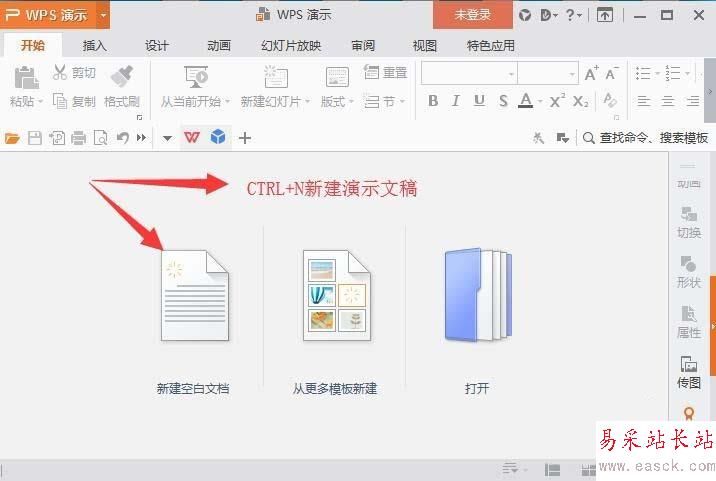The width and height of the screenshot is (716, 481).
Task: Toggle Bold formatting
Action: 433,100
